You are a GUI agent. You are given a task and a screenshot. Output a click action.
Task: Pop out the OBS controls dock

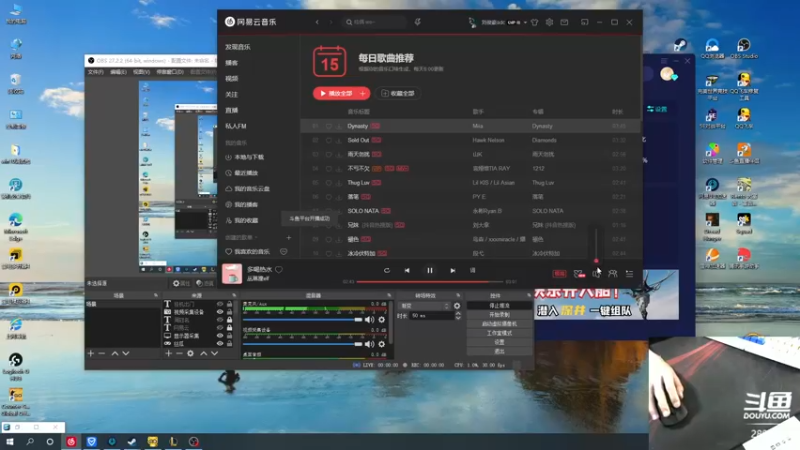tap(529, 295)
